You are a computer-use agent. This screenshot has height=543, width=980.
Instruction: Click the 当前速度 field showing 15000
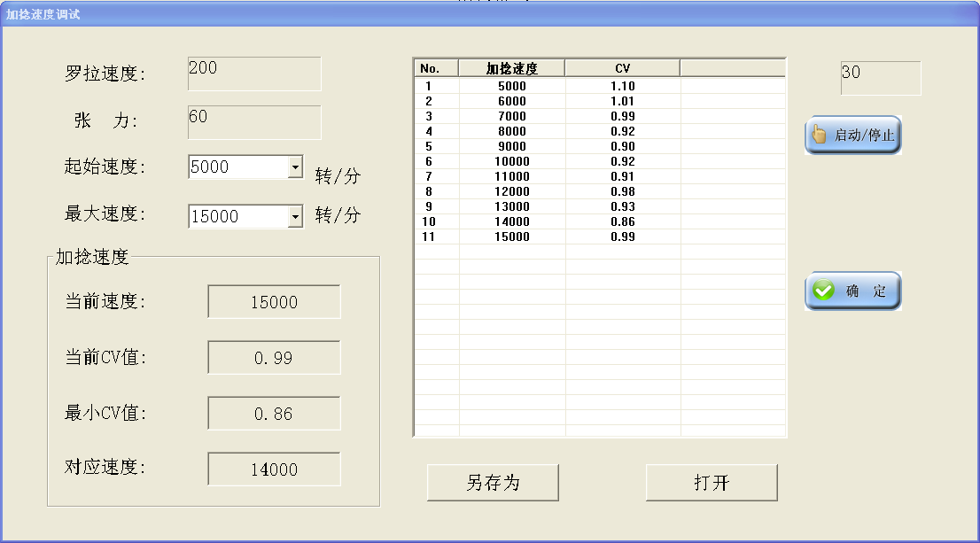click(x=274, y=302)
